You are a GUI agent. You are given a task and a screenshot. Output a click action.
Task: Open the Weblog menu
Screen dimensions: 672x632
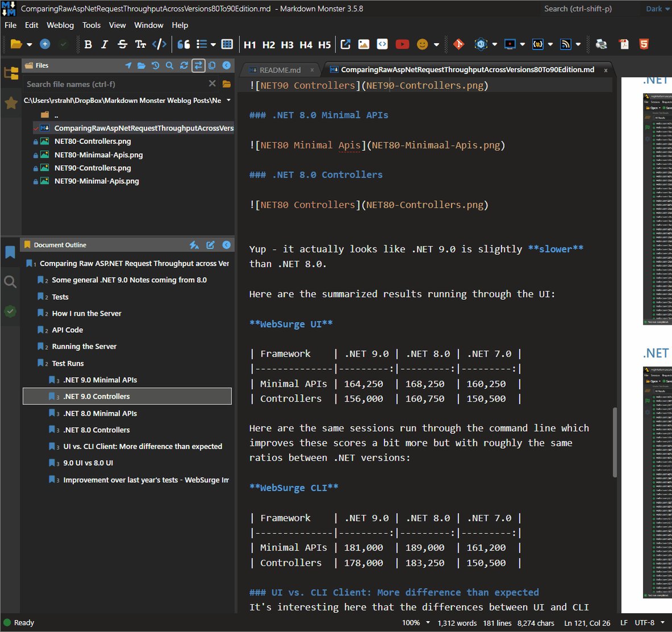pos(60,25)
